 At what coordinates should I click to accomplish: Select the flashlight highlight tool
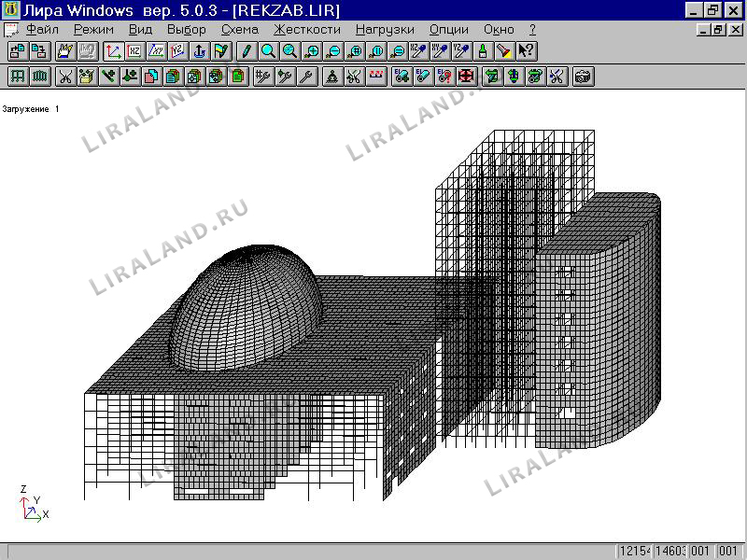pyautogui.click(x=504, y=51)
